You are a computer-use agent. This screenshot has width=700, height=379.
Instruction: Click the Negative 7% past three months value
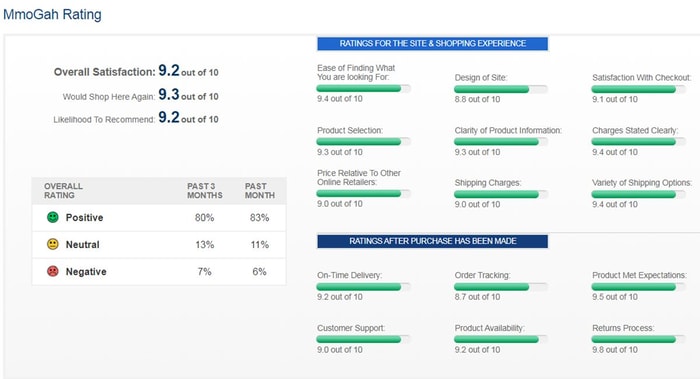point(204,271)
